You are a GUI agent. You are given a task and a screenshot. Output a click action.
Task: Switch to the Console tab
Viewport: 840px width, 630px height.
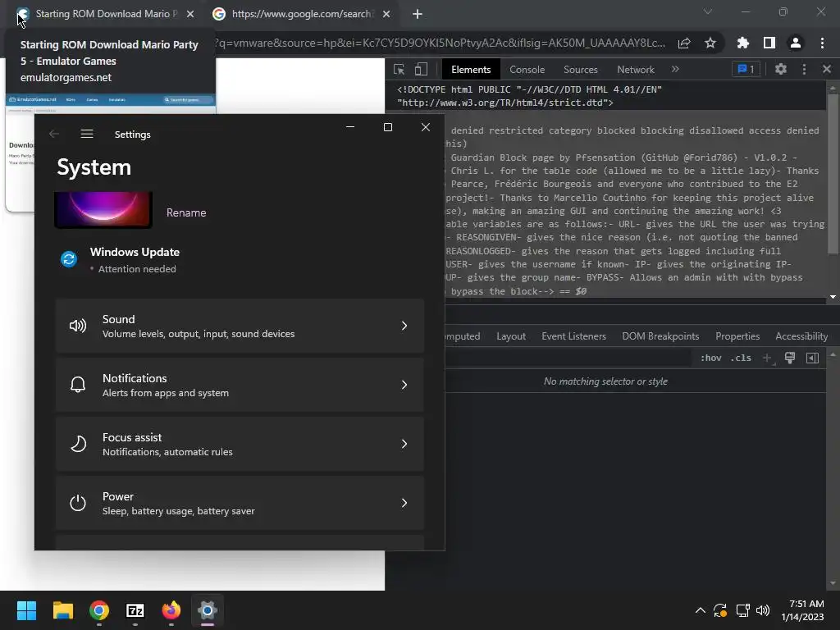click(x=527, y=70)
